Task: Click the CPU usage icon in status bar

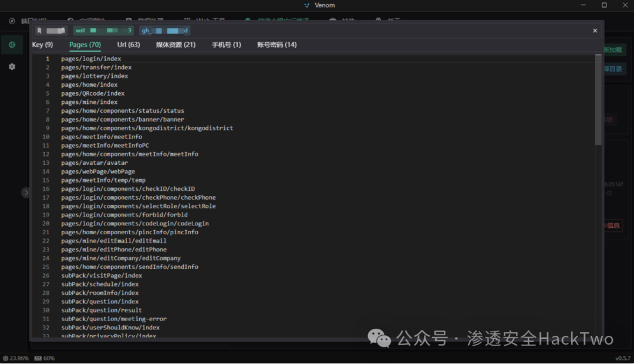Action: click(x=5, y=358)
